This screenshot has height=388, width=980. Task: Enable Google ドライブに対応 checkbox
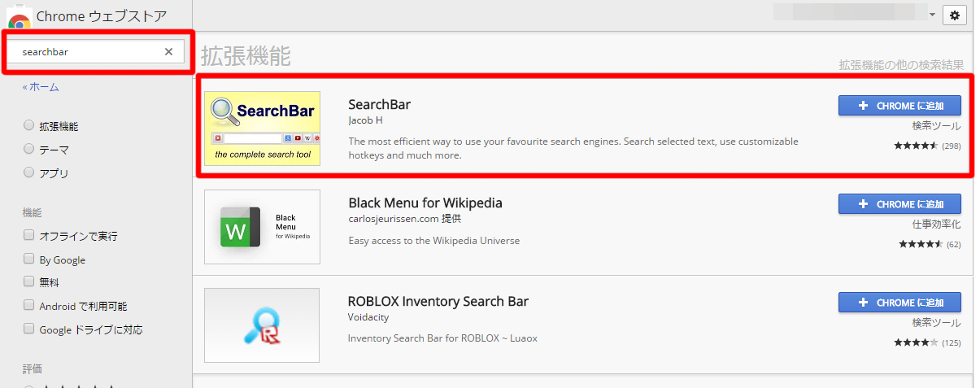29,329
